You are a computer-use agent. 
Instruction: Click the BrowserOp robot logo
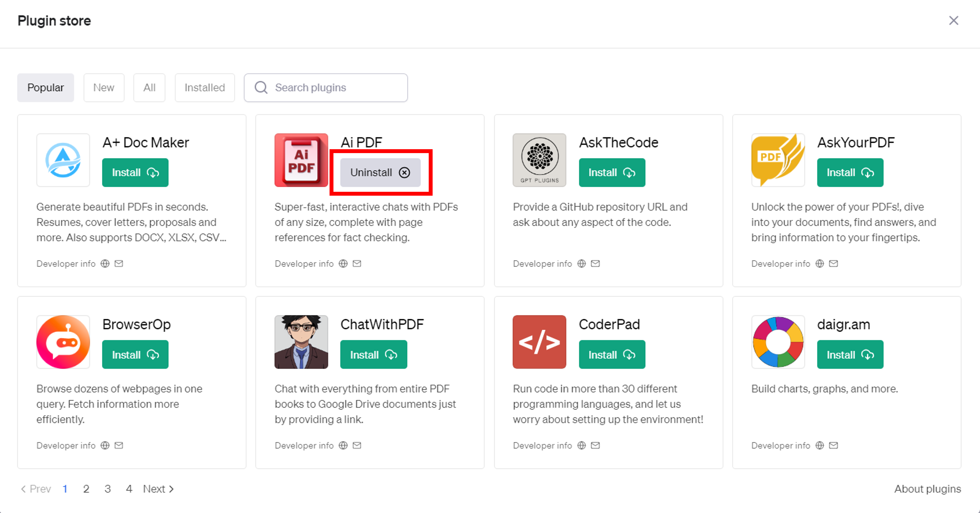point(63,342)
